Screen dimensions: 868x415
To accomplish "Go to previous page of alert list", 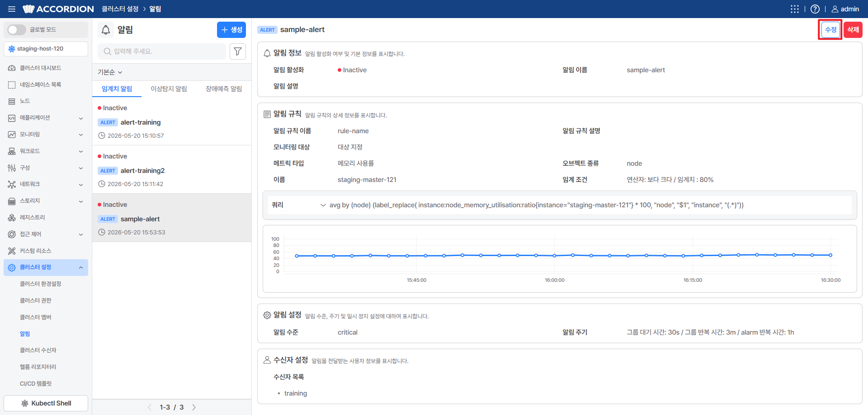I will 150,407.
